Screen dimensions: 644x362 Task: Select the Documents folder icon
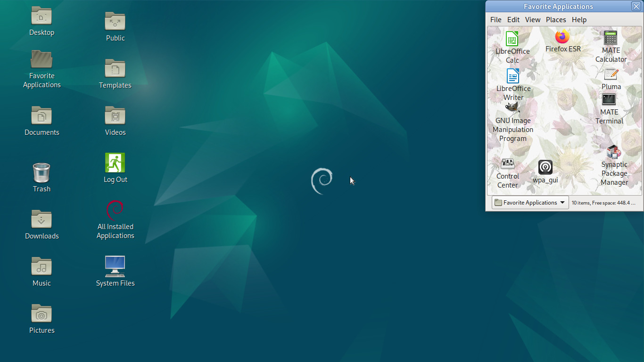(41, 115)
